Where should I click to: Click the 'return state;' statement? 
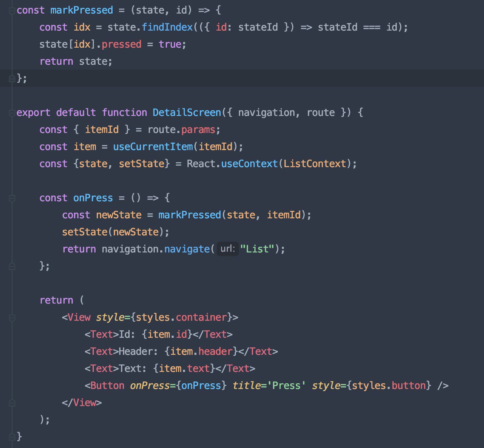tap(76, 61)
